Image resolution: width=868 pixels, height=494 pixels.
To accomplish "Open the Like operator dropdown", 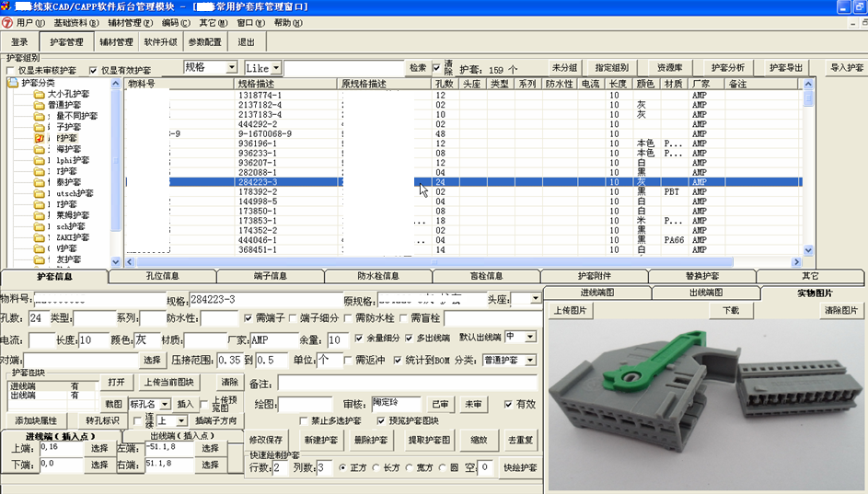I will point(275,68).
